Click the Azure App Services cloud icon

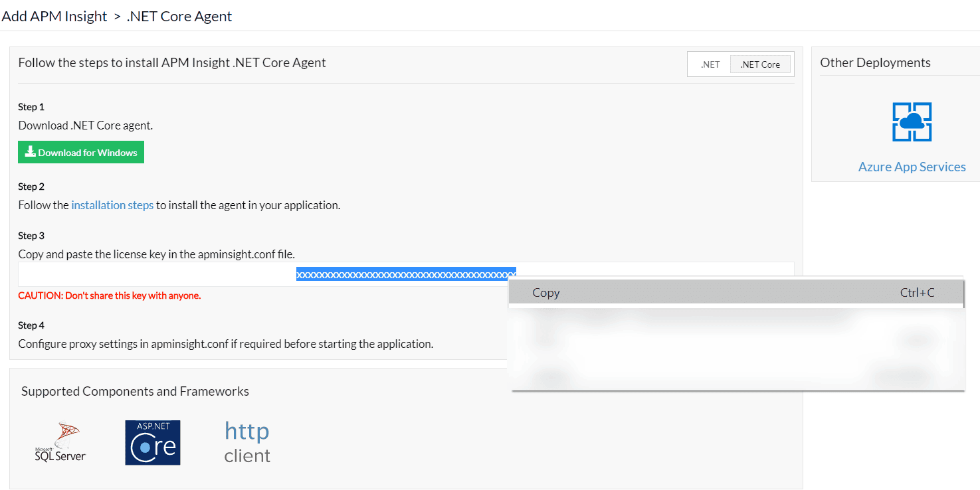(x=911, y=122)
